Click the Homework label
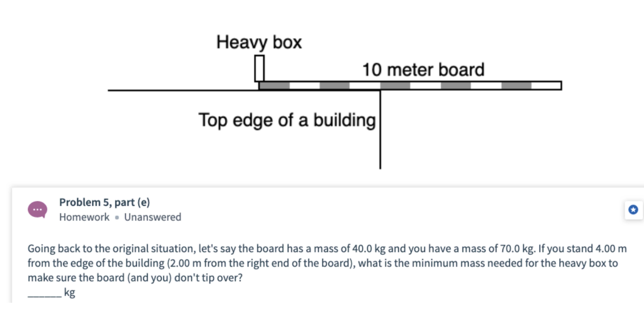 click(84, 217)
